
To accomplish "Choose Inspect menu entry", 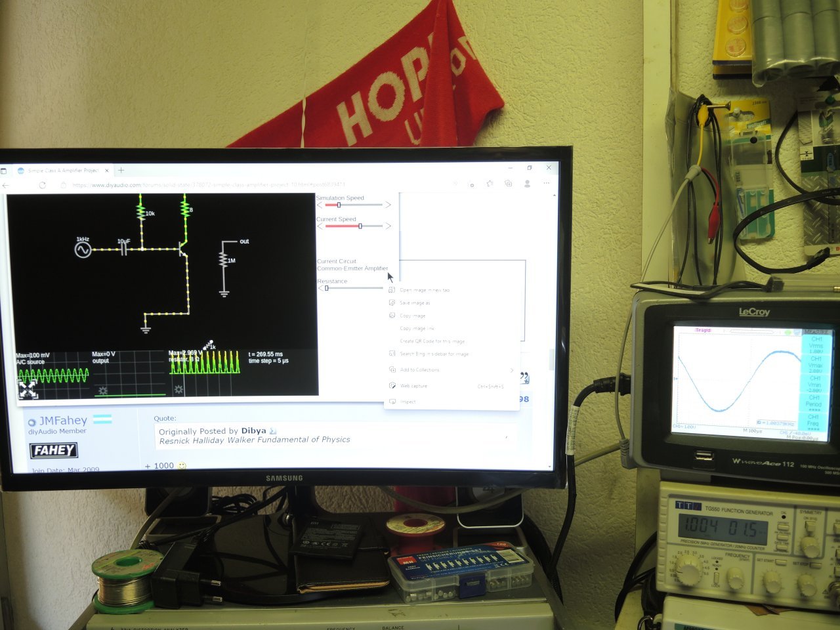I will (451, 402).
